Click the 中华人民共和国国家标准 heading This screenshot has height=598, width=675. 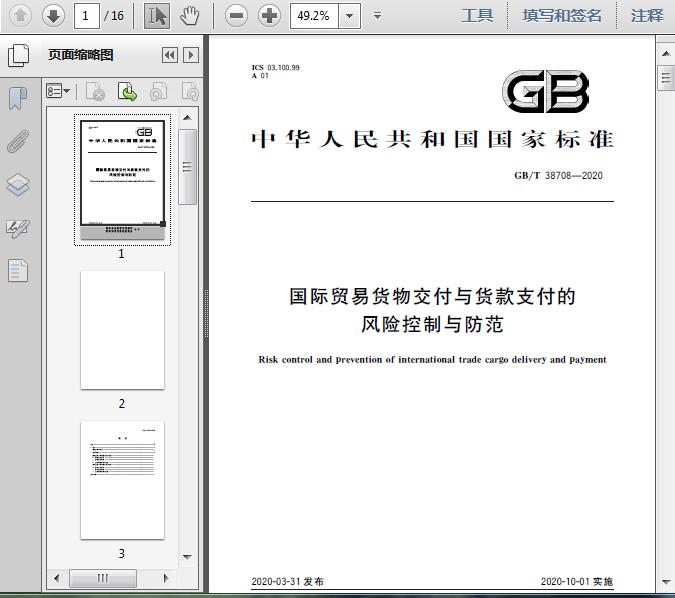coord(433,139)
